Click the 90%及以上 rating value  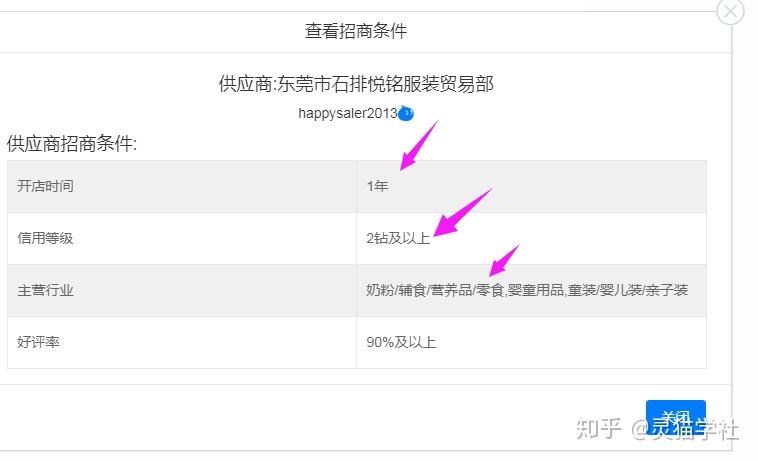tap(401, 342)
